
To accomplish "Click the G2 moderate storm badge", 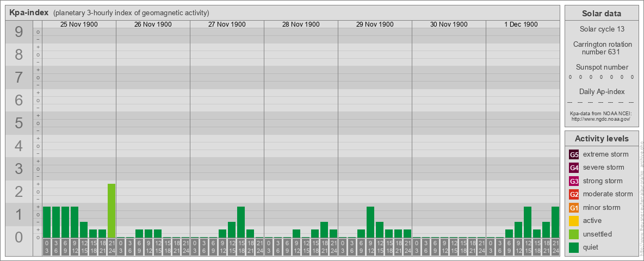I will [x=574, y=194].
